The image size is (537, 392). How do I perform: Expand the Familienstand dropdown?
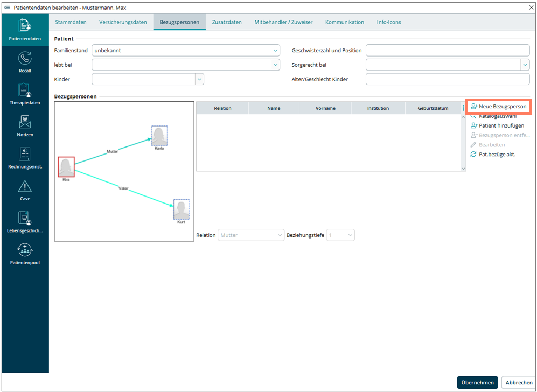tap(276, 50)
